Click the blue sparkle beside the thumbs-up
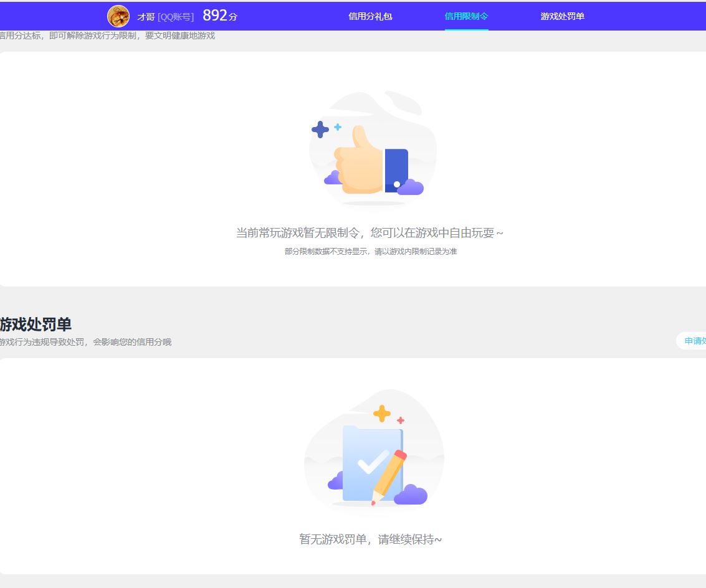Image resolution: width=706 pixels, height=588 pixels. click(320, 130)
